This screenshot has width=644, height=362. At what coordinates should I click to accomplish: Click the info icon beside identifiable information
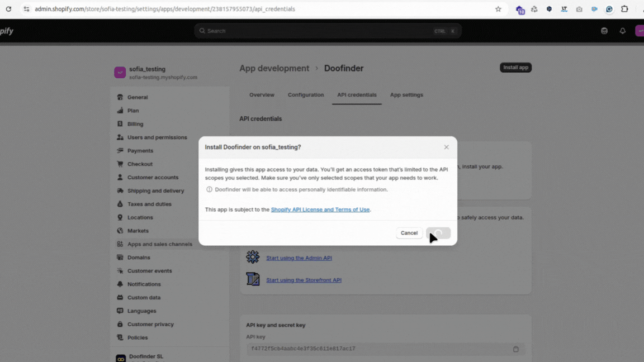point(209,189)
